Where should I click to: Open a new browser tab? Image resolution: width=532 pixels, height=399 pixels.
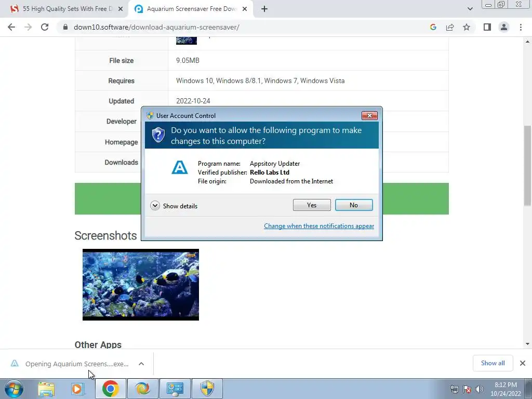(x=264, y=9)
